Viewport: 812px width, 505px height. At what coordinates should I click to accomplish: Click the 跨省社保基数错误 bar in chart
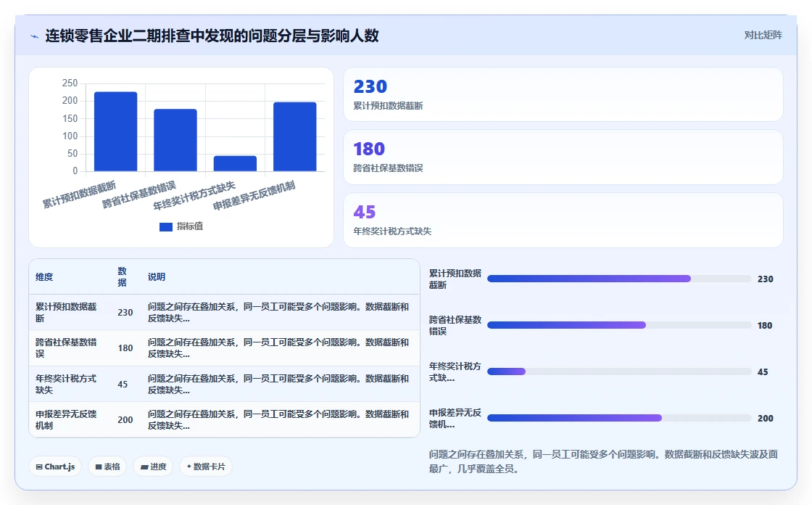click(175, 140)
